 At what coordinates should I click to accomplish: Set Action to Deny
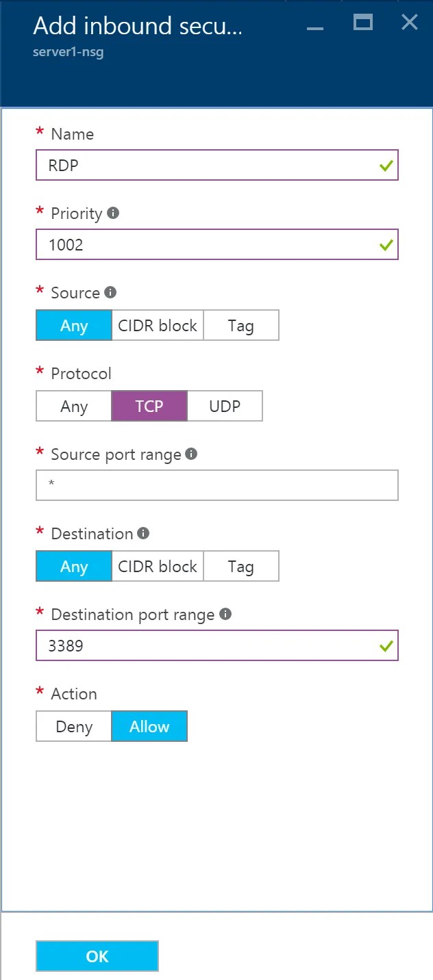click(x=74, y=726)
